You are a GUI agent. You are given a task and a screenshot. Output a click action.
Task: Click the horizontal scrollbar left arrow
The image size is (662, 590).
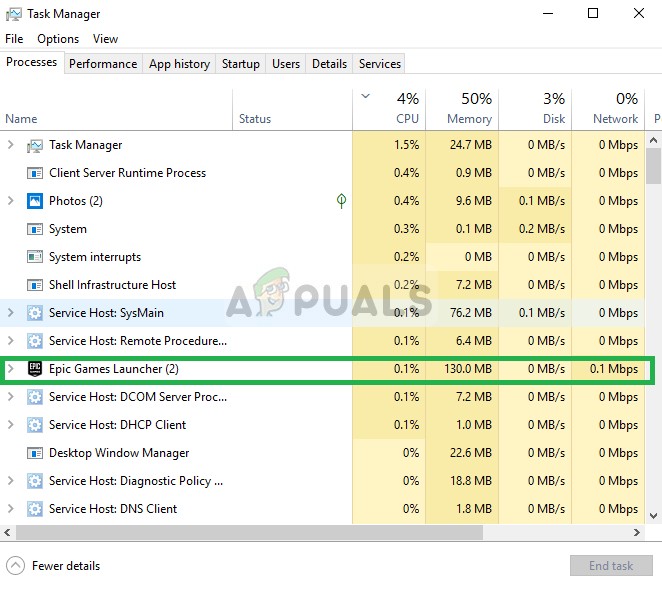click(x=7, y=533)
